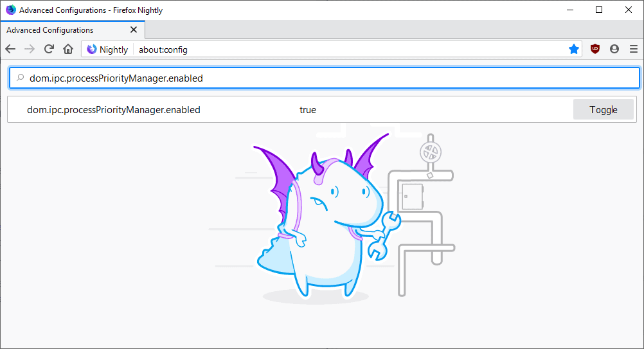Toggle the dom.ipc.processPriorityManager.enabled preference
The width and height of the screenshot is (644, 349).
point(604,110)
